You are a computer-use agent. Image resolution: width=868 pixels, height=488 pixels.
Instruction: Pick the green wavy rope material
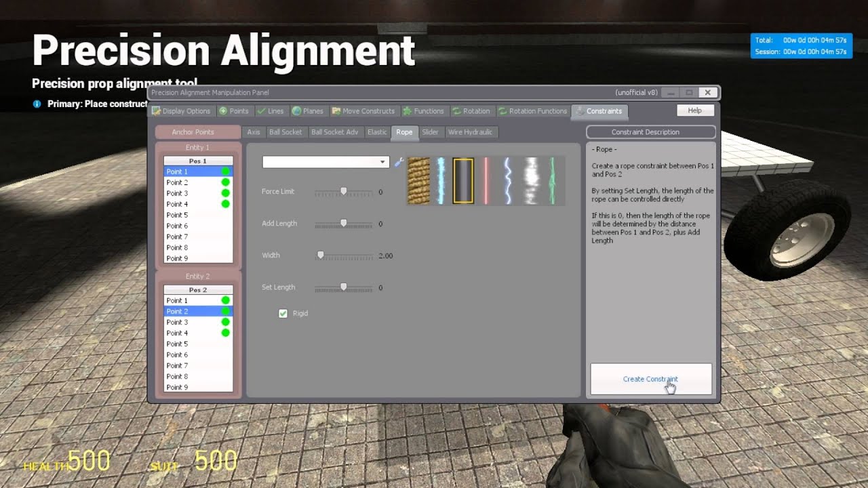tap(553, 181)
